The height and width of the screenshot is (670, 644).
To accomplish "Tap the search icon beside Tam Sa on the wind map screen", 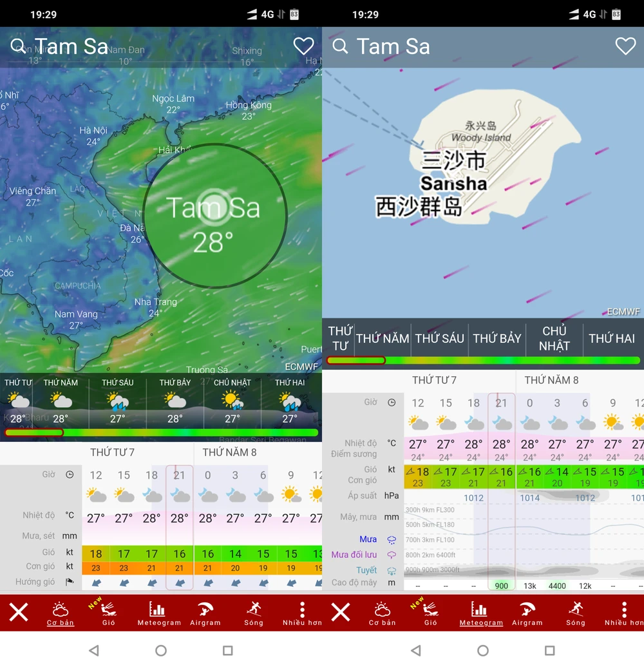I will 18,46.
